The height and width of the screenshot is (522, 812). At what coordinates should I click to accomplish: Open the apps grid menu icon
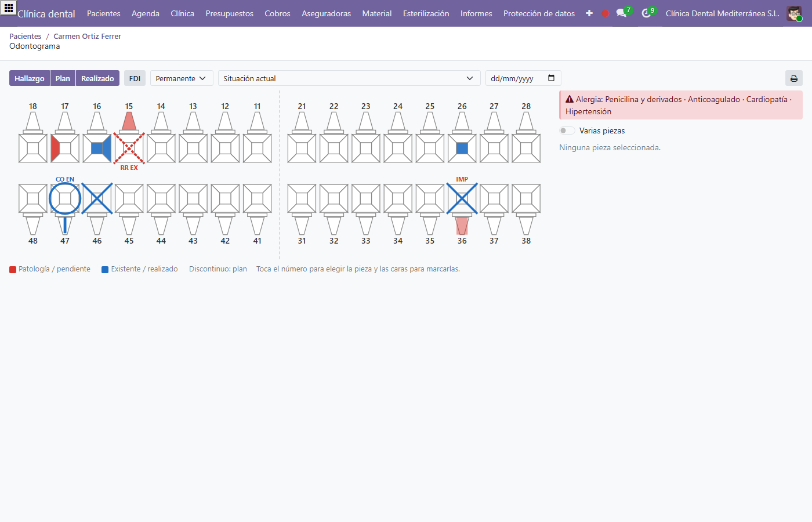click(9, 8)
